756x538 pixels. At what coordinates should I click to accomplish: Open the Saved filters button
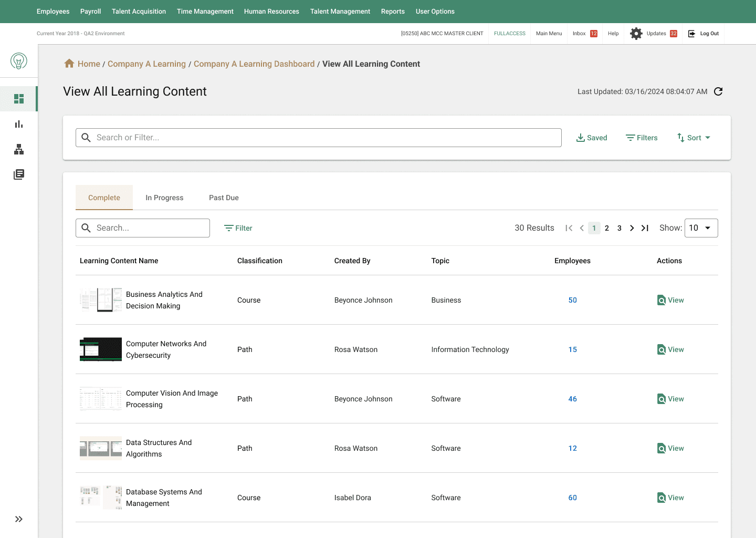[x=592, y=138]
